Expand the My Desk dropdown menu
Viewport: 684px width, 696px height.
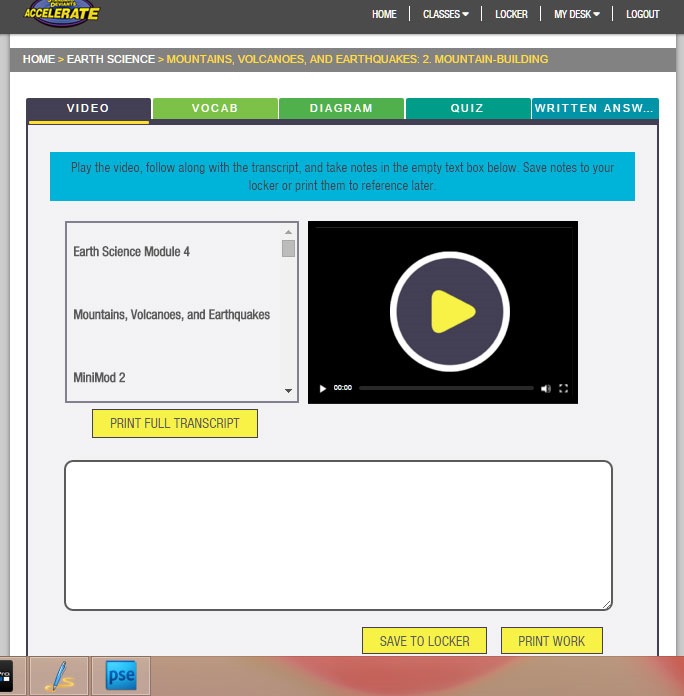coord(577,15)
